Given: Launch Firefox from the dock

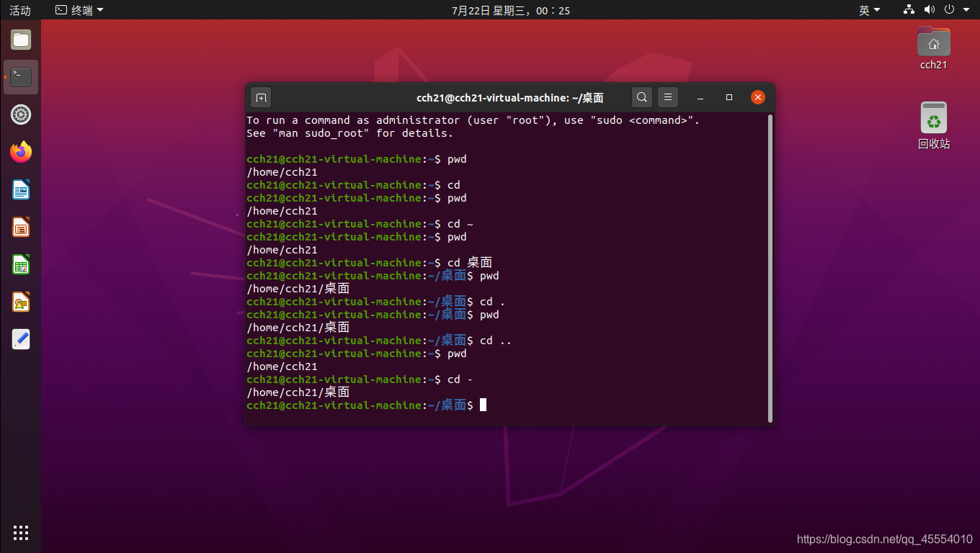Looking at the screenshot, I should pyautogui.click(x=21, y=152).
